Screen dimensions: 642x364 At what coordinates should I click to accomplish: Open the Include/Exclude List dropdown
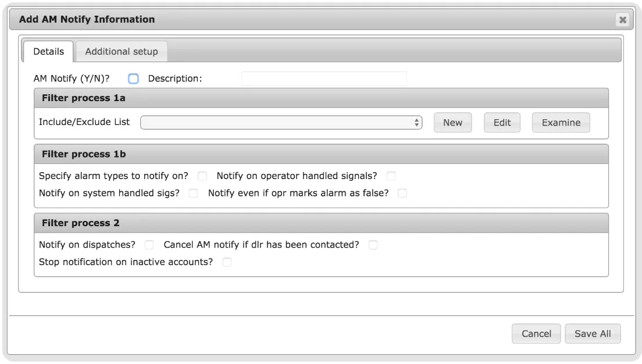(281, 123)
